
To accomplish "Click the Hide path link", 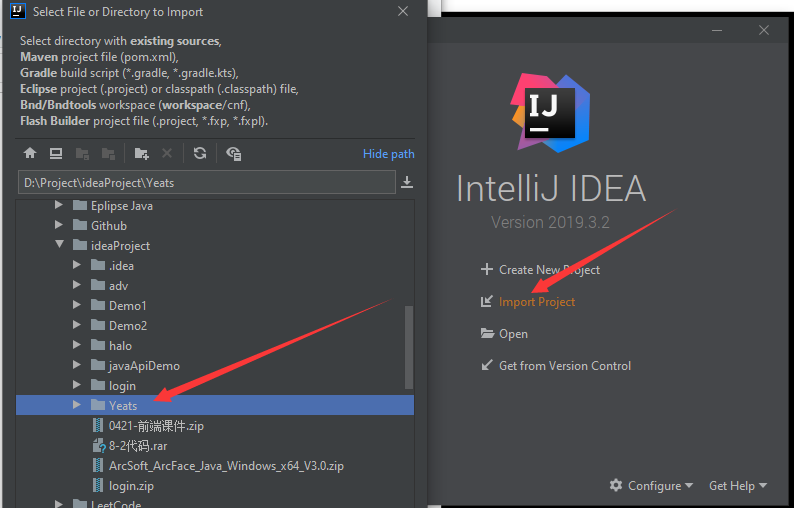I will click(x=388, y=153).
